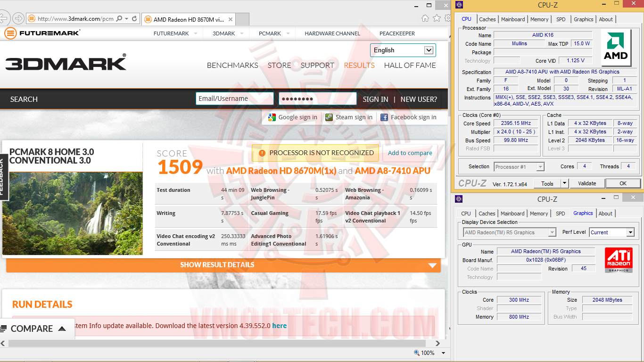Expand the FUTUREMARK navigation dropdown
The width and height of the screenshot is (644, 362).
pyautogui.click(x=195, y=33)
